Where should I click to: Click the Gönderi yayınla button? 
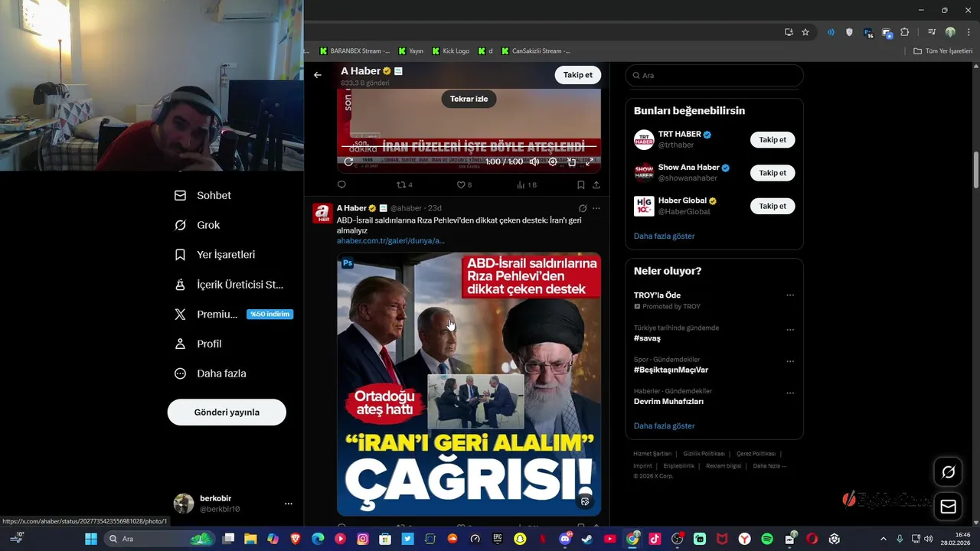tap(227, 412)
